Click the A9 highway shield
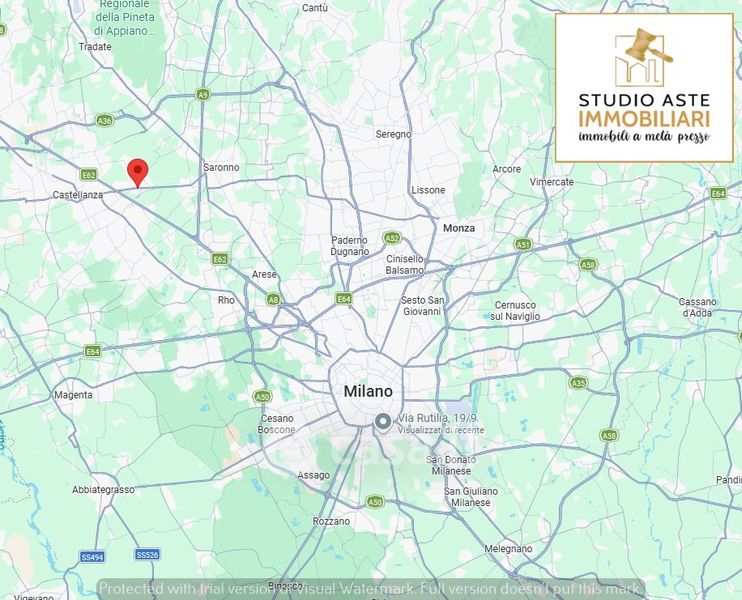 pos(203,94)
